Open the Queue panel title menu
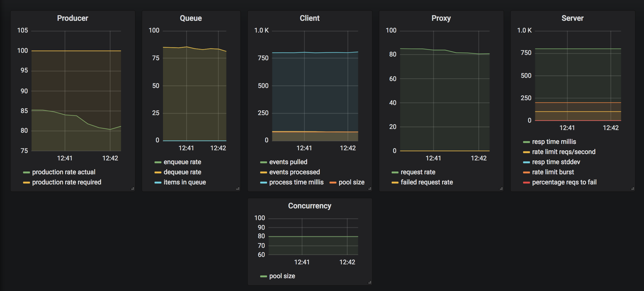 click(x=191, y=18)
